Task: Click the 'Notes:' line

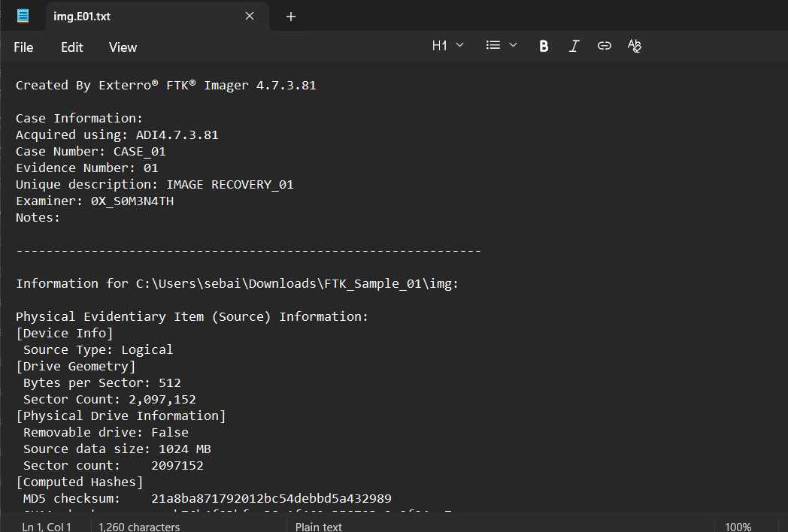Action: 38,218
